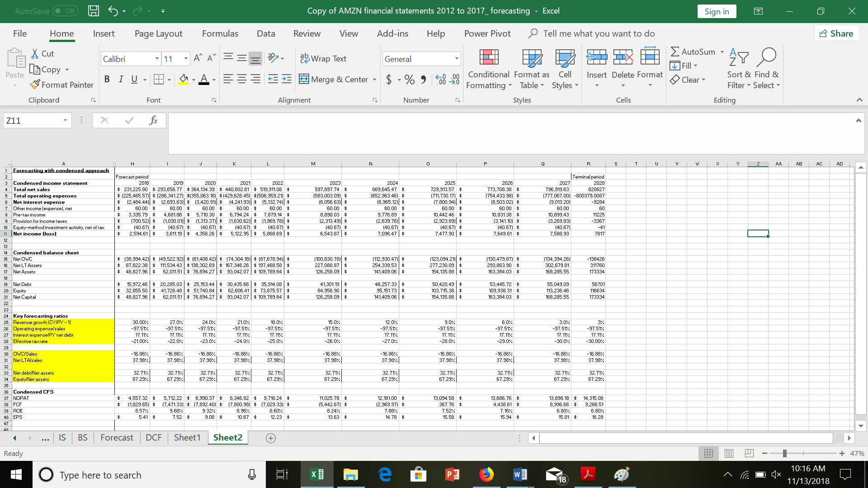The image size is (868, 488).
Task: Click Increase Indent icon
Action: click(287, 79)
